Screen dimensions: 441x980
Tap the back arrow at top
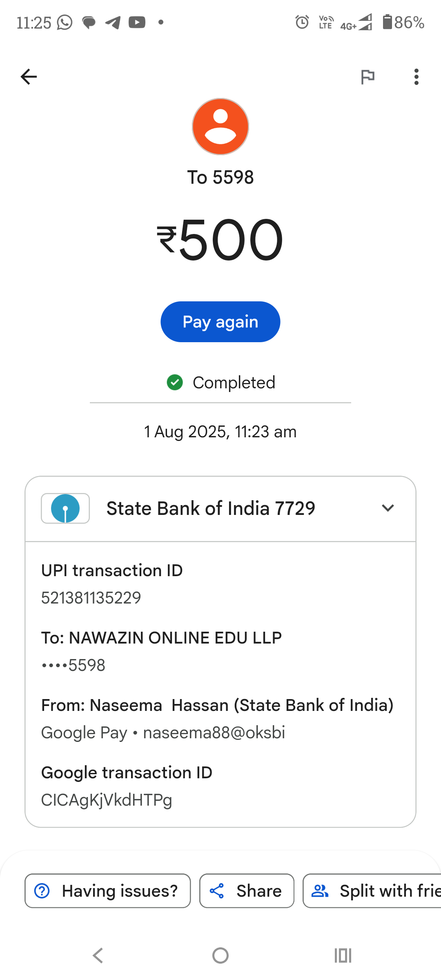(29, 76)
